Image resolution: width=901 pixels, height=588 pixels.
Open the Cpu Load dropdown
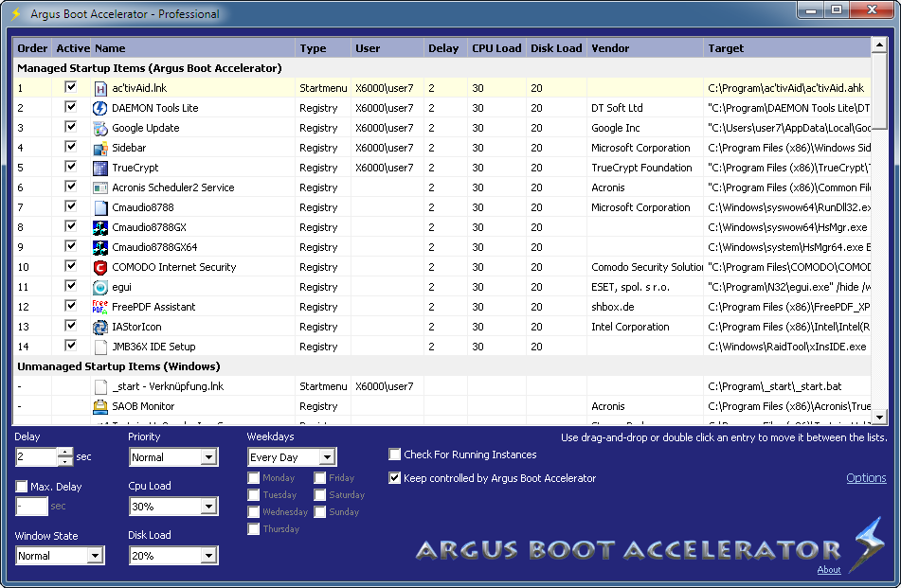pos(208,507)
